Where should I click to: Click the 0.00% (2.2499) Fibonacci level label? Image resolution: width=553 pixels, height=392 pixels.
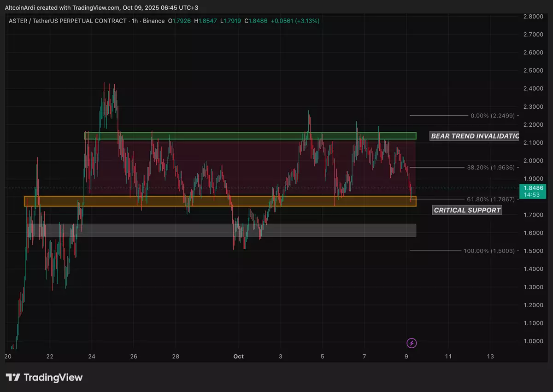(x=493, y=116)
